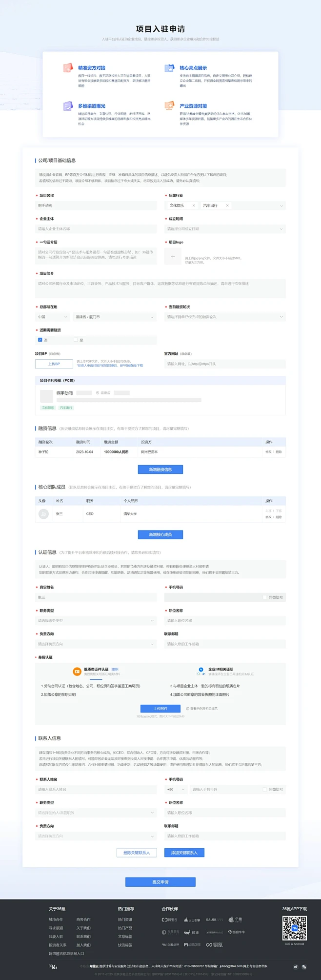Image resolution: width=321 pixels, height=980 pixels.
Task: Click the 上传BP upload button
Action: (x=54, y=364)
